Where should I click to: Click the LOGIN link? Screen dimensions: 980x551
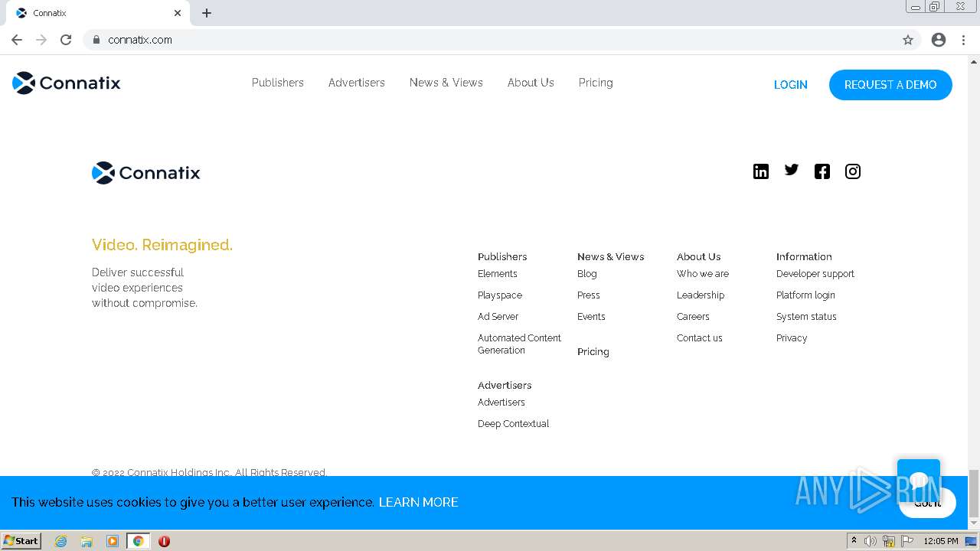pos(791,85)
